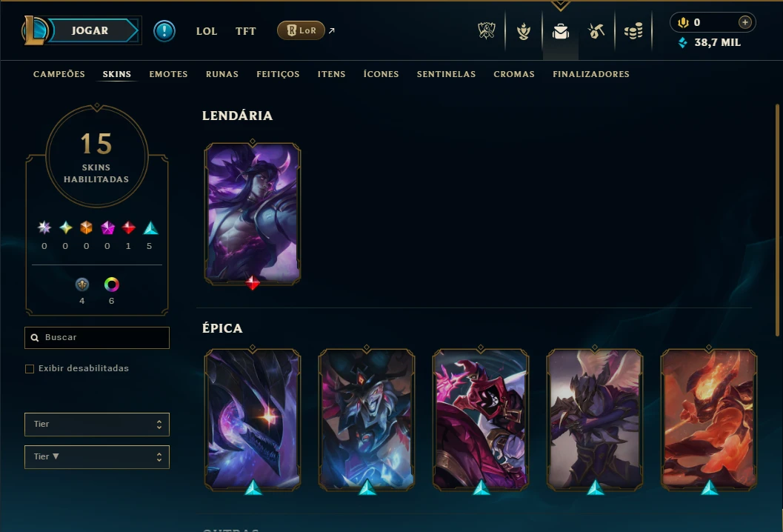Viewport: 783px width, 532px height.
Task: Open the first Tier dropdown
Action: point(97,424)
